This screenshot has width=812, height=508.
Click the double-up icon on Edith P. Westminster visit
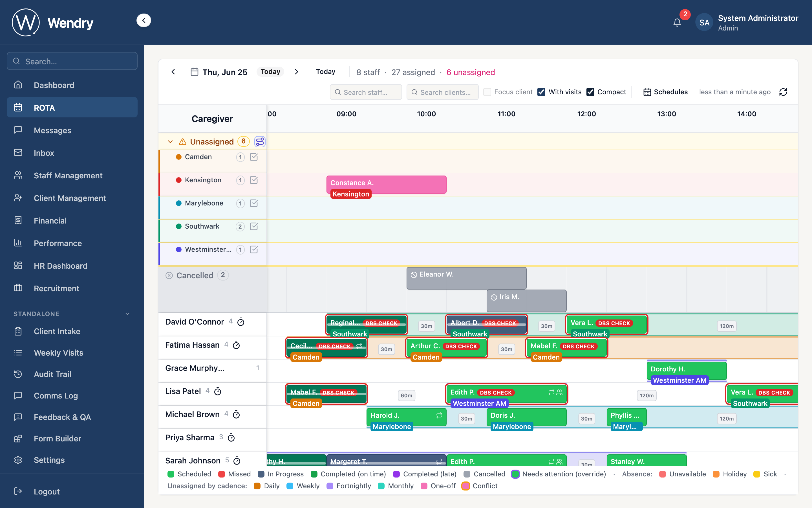[559, 392]
